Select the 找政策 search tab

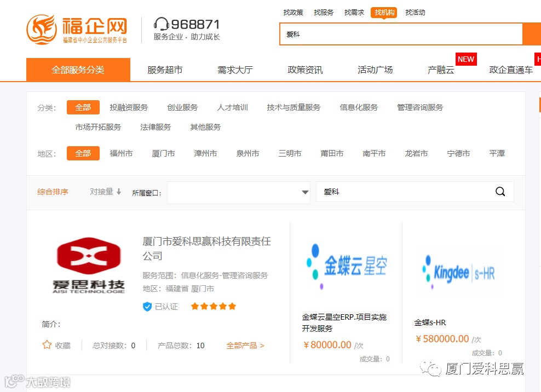coord(293,13)
